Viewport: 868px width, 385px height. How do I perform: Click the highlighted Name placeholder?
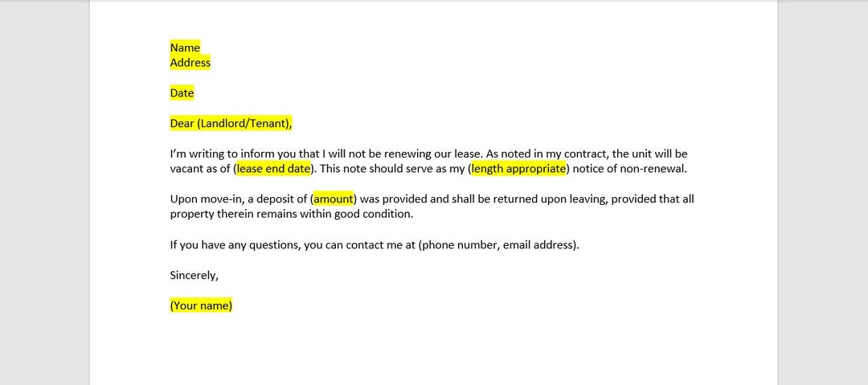point(185,47)
